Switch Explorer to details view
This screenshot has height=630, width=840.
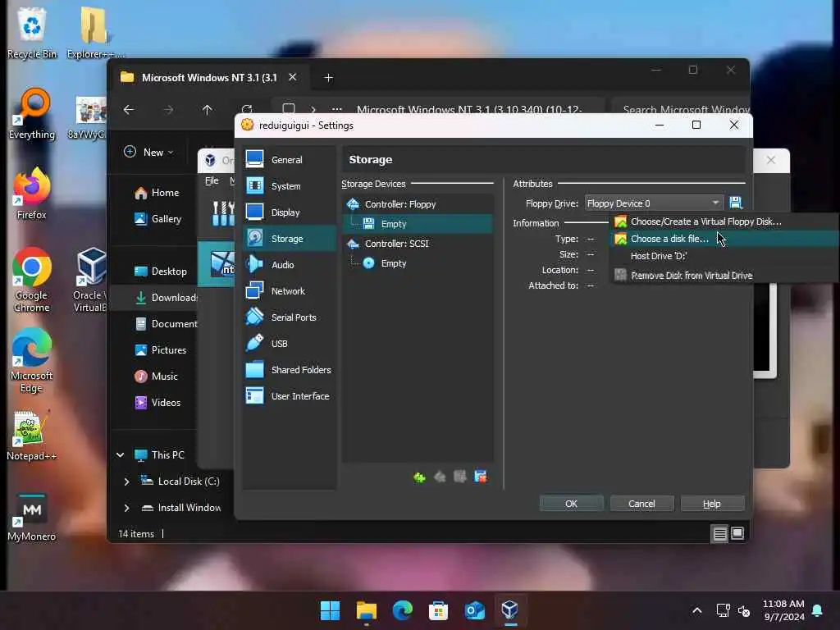coord(719,533)
